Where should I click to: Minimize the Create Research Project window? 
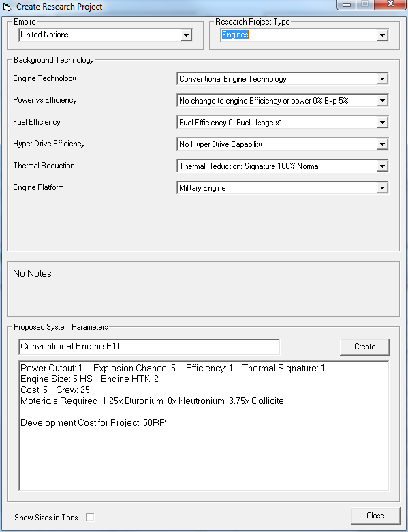346,4
